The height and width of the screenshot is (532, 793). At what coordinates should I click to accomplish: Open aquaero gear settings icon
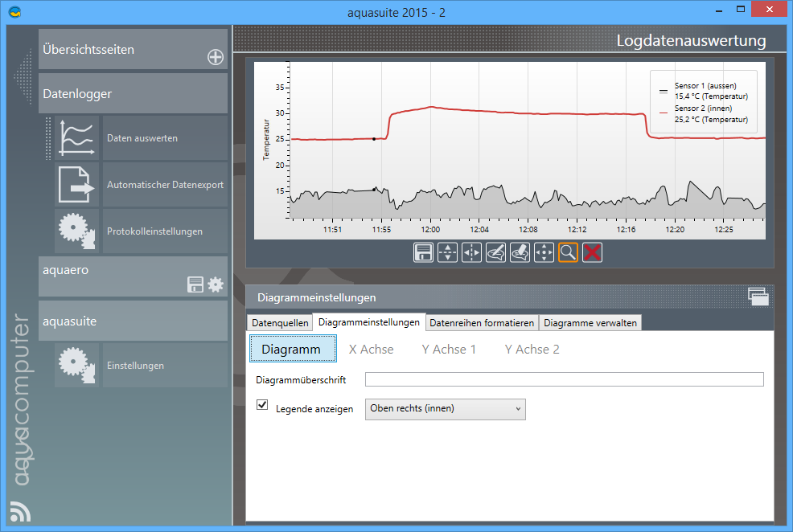[216, 284]
